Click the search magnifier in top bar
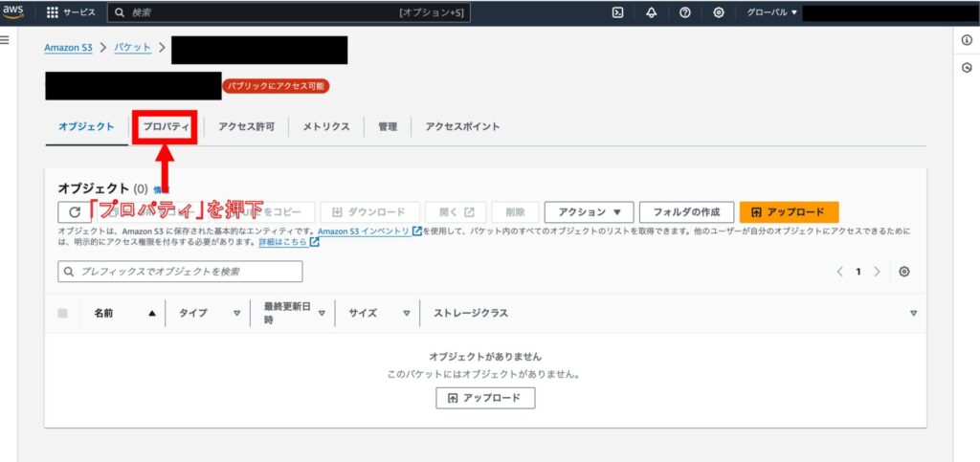 click(x=120, y=12)
